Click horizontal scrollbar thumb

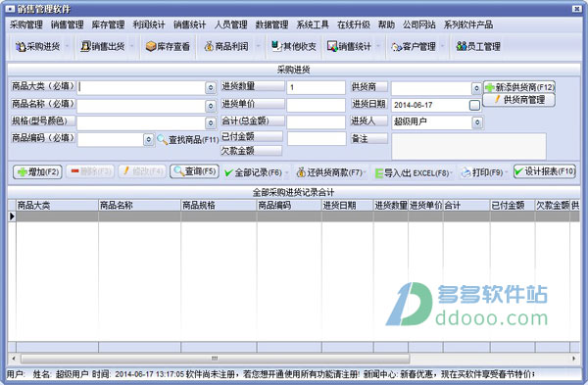215,359
